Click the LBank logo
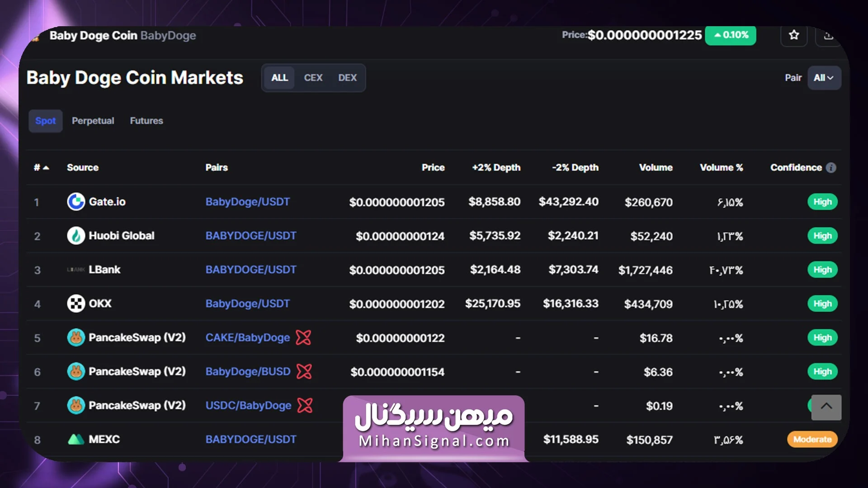This screenshot has height=488, width=868. pyautogui.click(x=76, y=270)
